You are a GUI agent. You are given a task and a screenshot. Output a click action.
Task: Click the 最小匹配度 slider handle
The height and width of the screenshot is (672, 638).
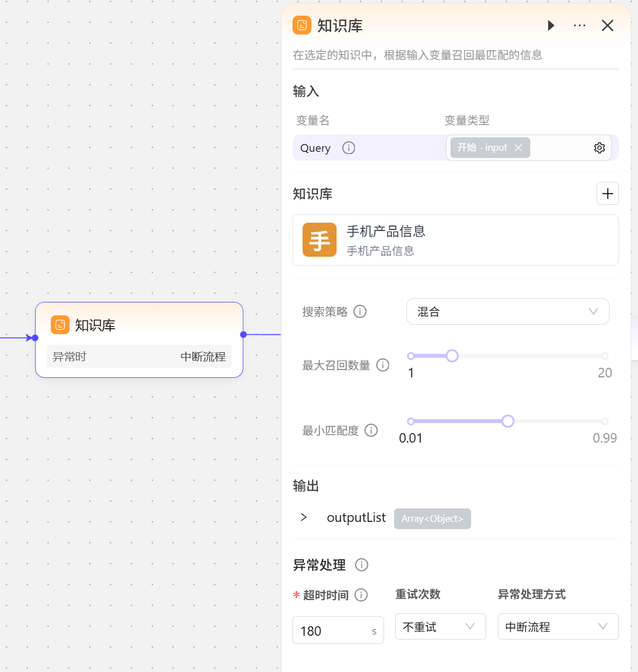click(507, 421)
